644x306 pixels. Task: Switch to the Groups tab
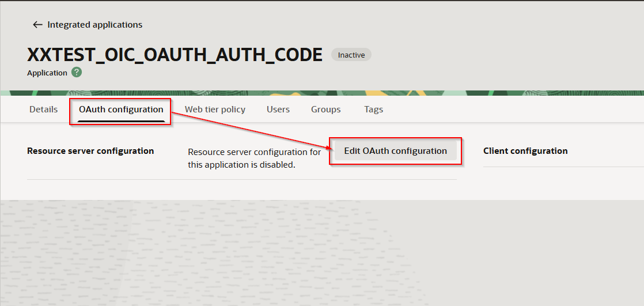326,109
